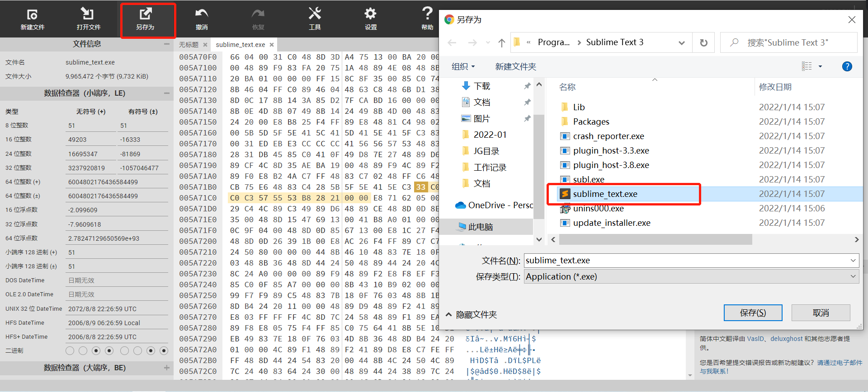Collapse the little-endian data inspector panel
This screenshot has height=392, width=868.
(x=167, y=93)
